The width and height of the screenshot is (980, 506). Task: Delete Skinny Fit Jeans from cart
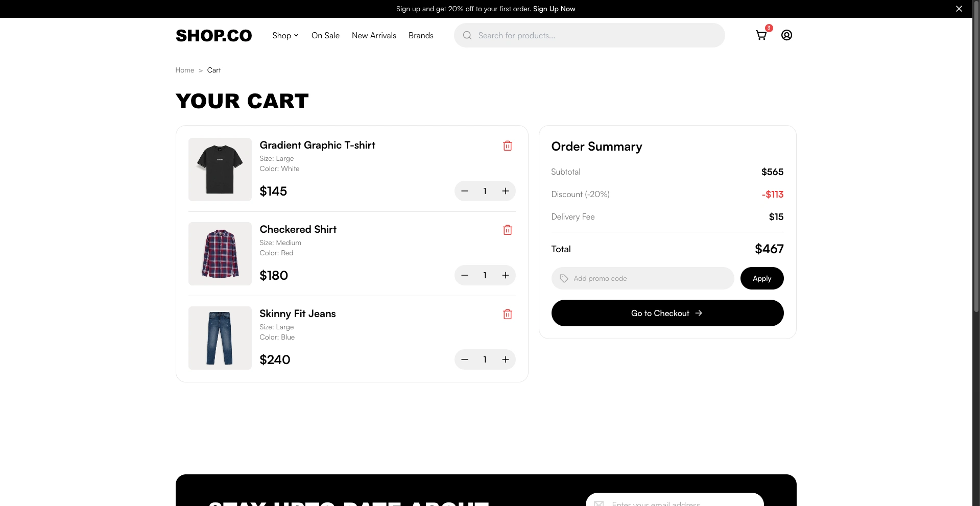click(507, 315)
